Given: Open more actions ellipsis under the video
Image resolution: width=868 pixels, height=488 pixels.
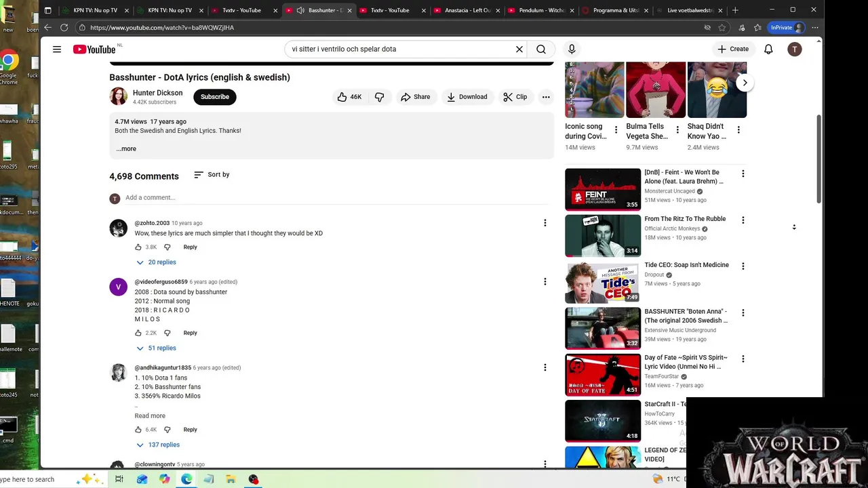Looking at the screenshot, I should coord(546,97).
